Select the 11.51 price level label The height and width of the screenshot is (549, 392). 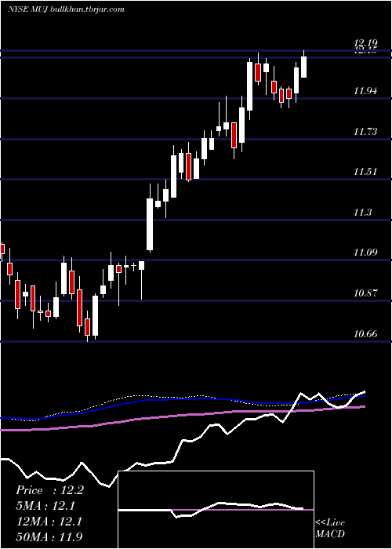pos(365,172)
